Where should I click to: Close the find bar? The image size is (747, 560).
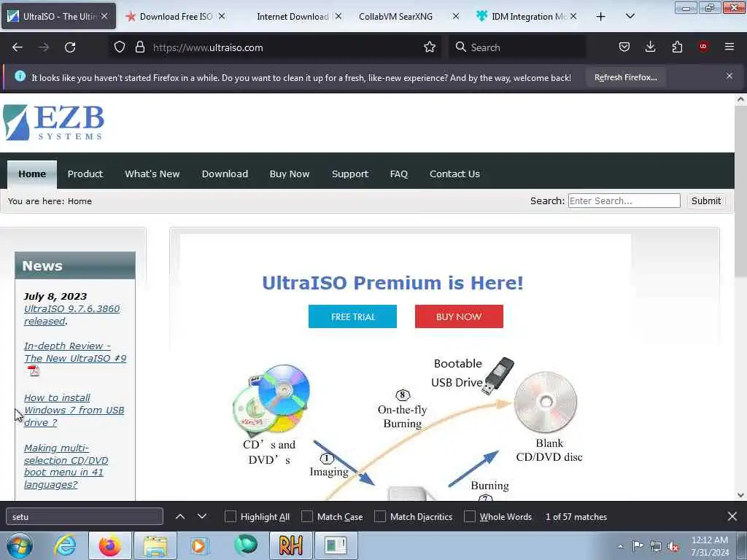732,517
